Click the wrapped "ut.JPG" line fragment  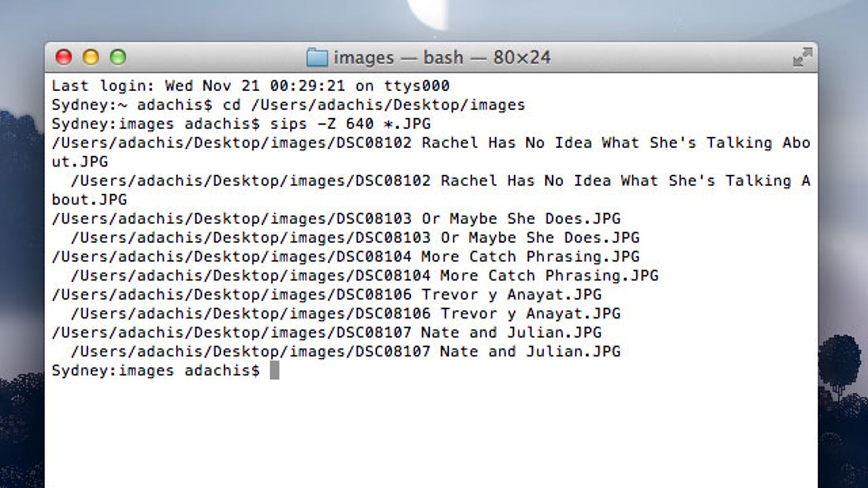[80, 162]
